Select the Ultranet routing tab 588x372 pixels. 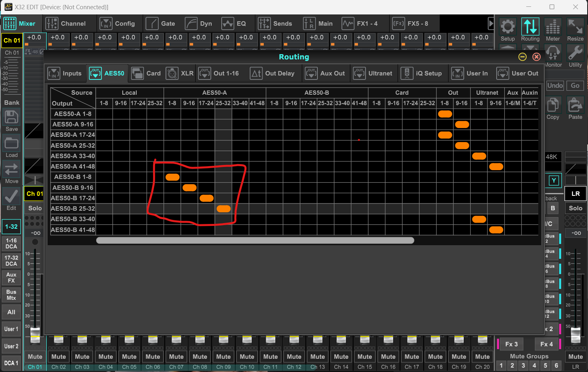click(x=373, y=73)
